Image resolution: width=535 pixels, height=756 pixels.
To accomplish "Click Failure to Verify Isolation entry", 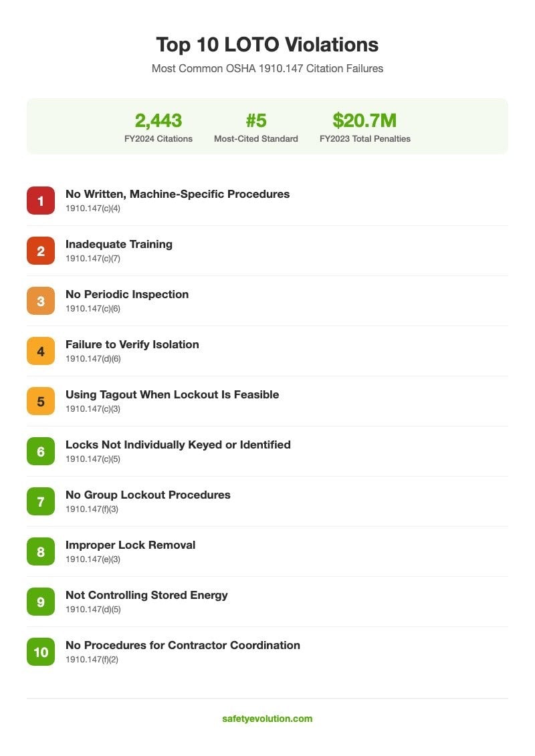I will click(132, 344).
